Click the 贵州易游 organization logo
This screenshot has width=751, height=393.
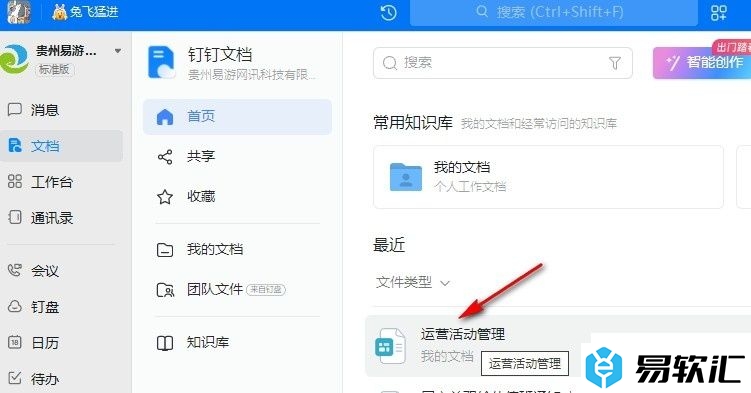pos(14,59)
